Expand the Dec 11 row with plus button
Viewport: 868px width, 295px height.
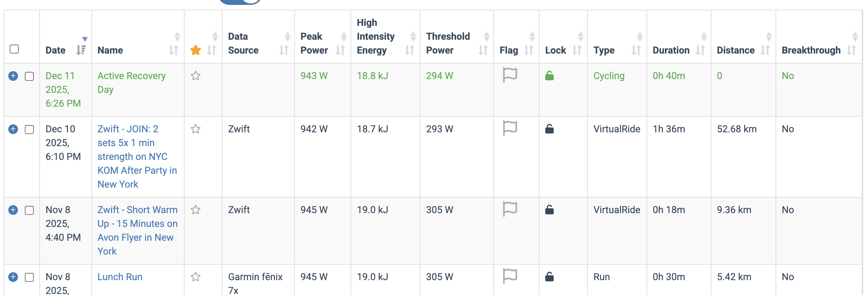pos(13,76)
